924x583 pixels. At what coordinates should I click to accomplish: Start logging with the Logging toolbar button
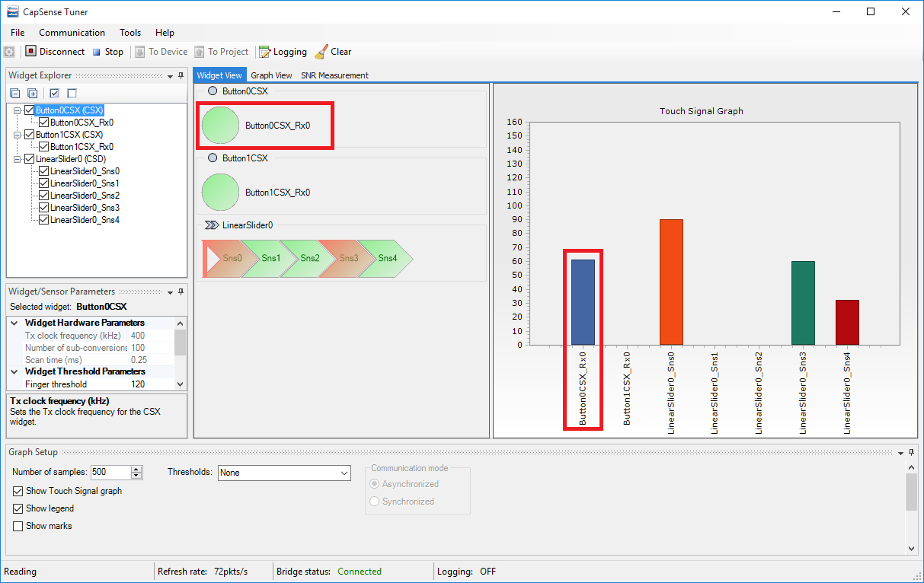pos(283,52)
